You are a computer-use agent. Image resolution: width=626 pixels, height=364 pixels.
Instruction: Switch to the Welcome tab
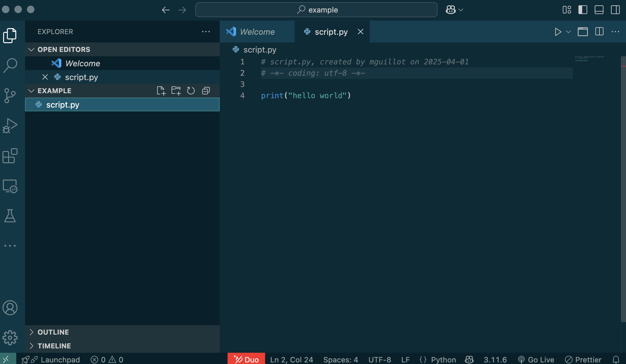pyautogui.click(x=257, y=32)
